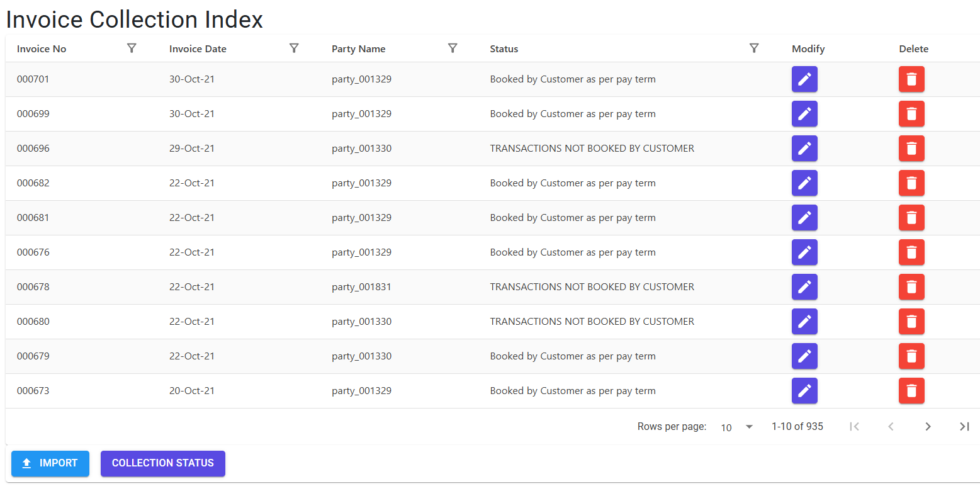This screenshot has width=980, height=491.
Task: Remove invoice 000680 with the trash icon
Action: (911, 322)
